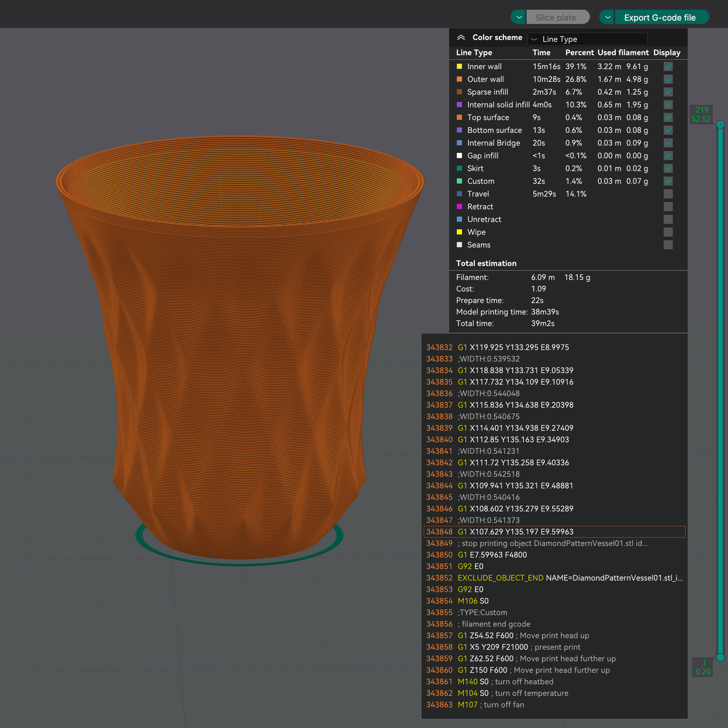728x728 pixels.
Task: Click the Line Type column header
Action: click(474, 53)
